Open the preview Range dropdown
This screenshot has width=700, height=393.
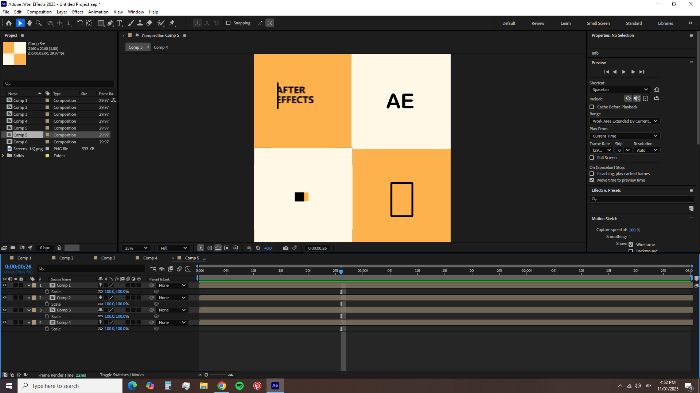pos(624,121)
